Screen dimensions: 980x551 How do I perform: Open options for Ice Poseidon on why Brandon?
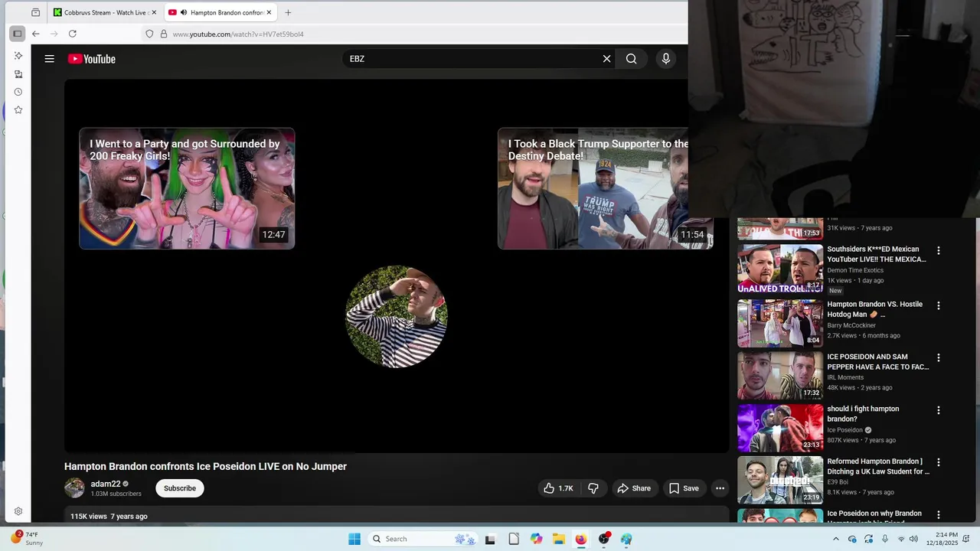[939, 514]
